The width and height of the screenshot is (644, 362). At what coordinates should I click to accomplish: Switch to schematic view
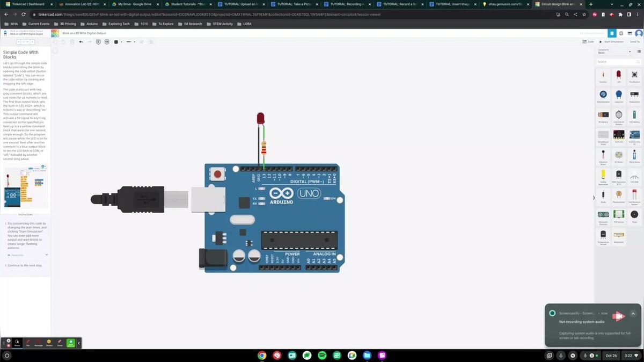621,33
